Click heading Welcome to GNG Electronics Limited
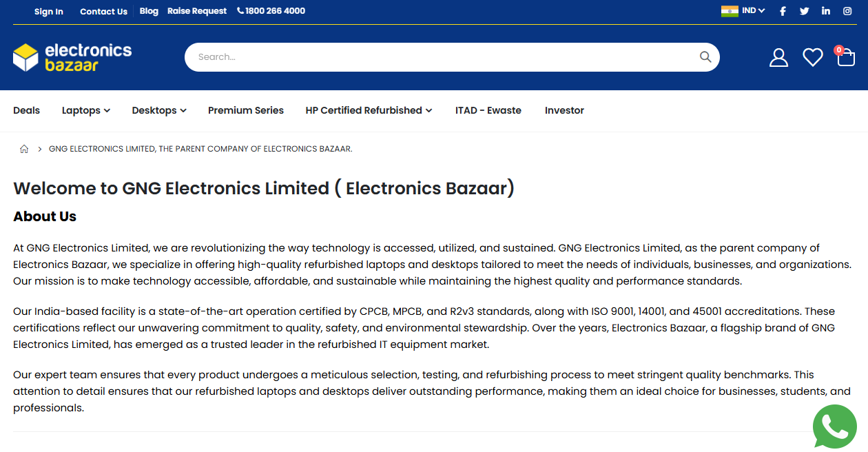This screenshot has height=452, width=868. 264,188
